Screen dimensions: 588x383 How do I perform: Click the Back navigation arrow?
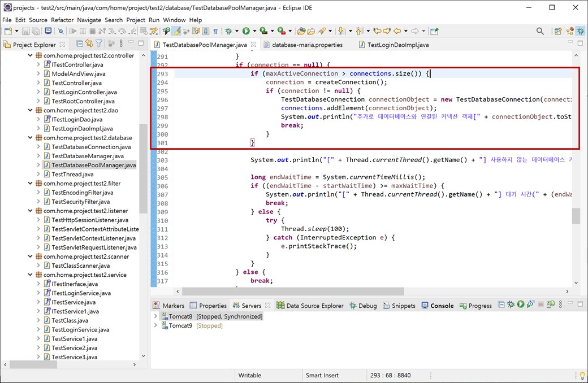(397, 31)
